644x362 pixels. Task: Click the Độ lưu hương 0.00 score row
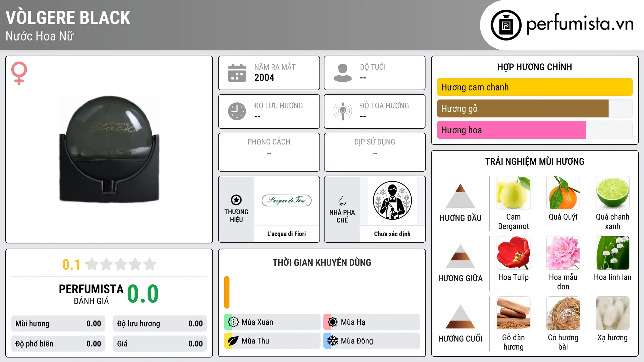click(160, 324)
